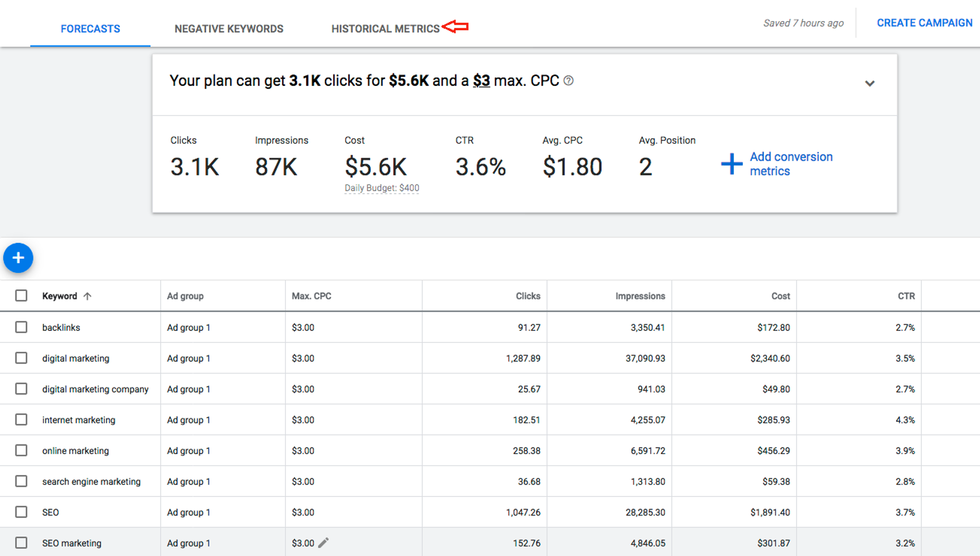Sort the table by Clicks column header
Image resolution: width=980 pixels, height=556 pixels.
click(528, 296)
